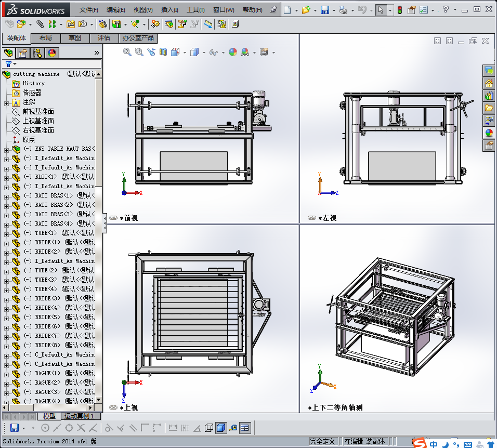Expand the 注解 tree node

6,103
